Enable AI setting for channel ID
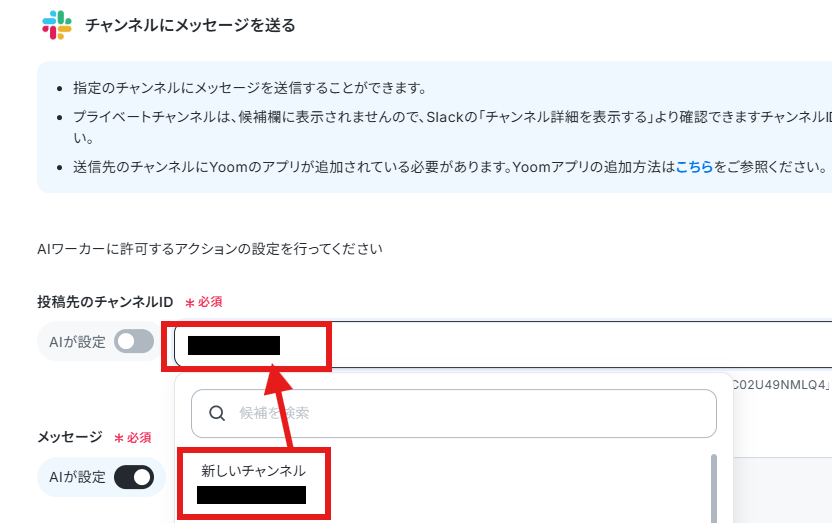 [x=134, y=341]
